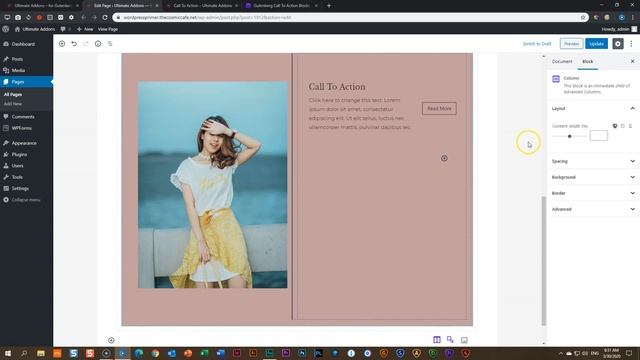Add block below the columns section
This screenshot has width=640, height=360.
coord(111,340)
